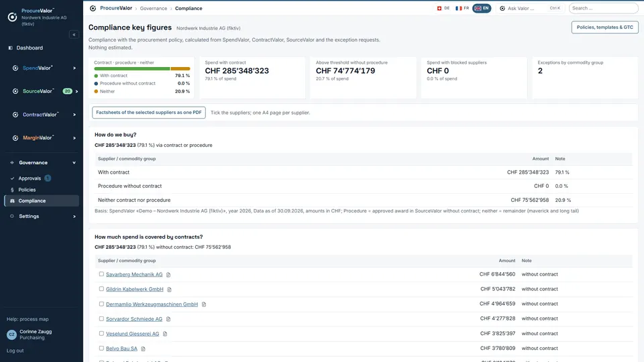Image resolution: width=644 pixels, height=362 pixels.
Task: Tick the Savarberg Mechanik AG checkbox
Action: click(101, 274)
